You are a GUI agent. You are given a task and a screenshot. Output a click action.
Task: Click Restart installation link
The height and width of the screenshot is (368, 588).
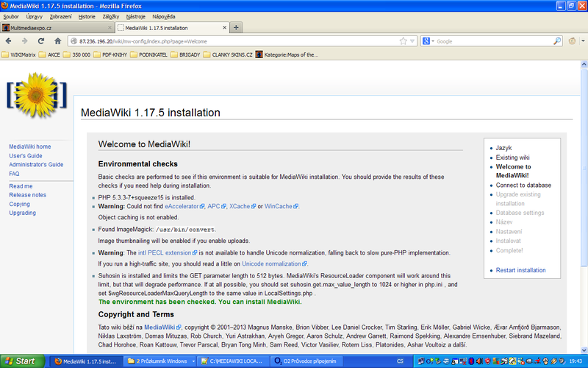pos(520,270)
